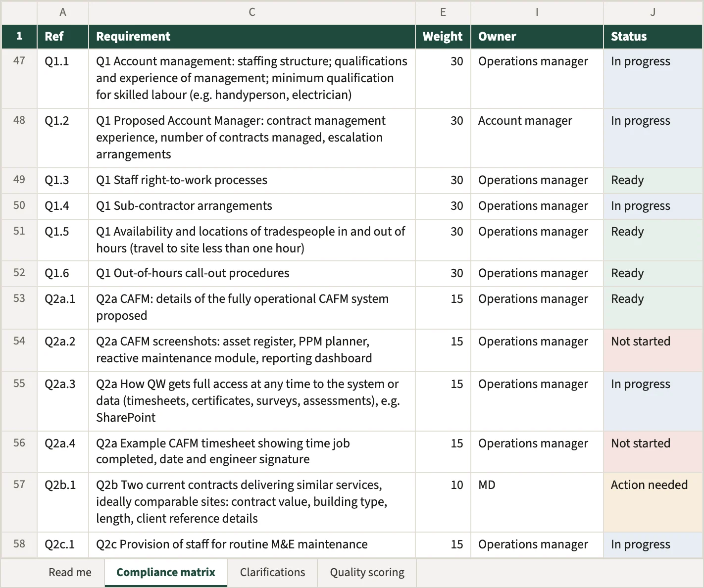Switch to the Clarifications sheet tab
Screen dimensions: 704x588
[272, 573]
